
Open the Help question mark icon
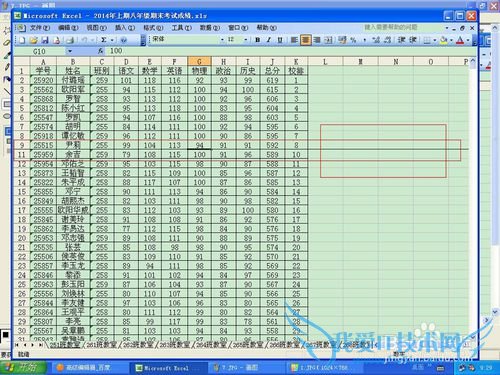tap(124, 40)
